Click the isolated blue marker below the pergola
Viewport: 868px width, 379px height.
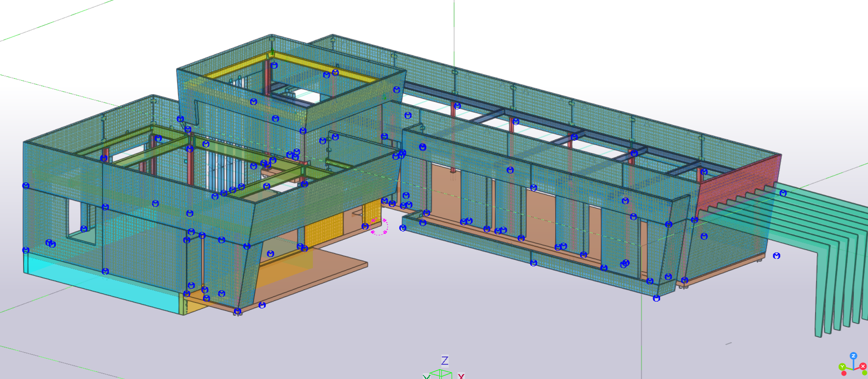(x=776, y=256)
